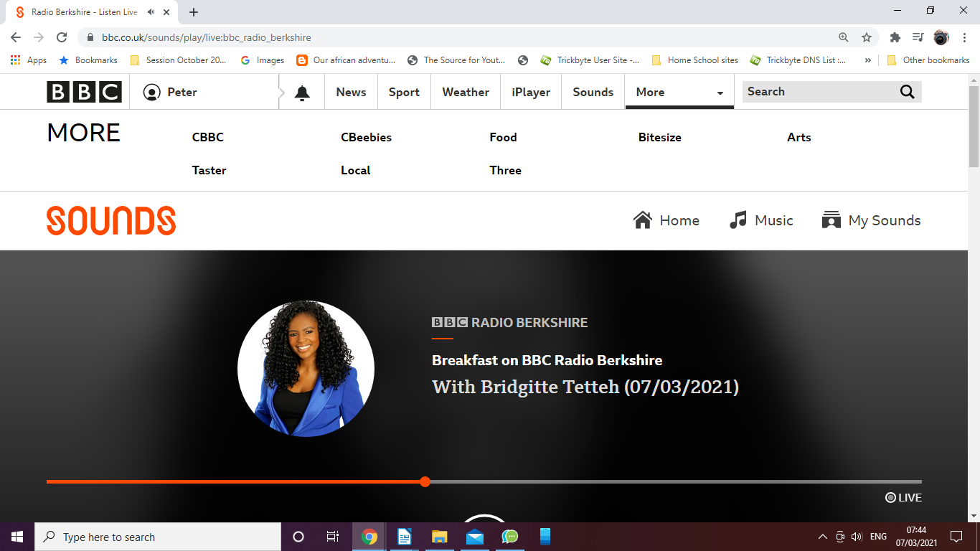Jump to LIVE playback
Viewport: 980px width, 551px height.
click(x=903, y=497)
